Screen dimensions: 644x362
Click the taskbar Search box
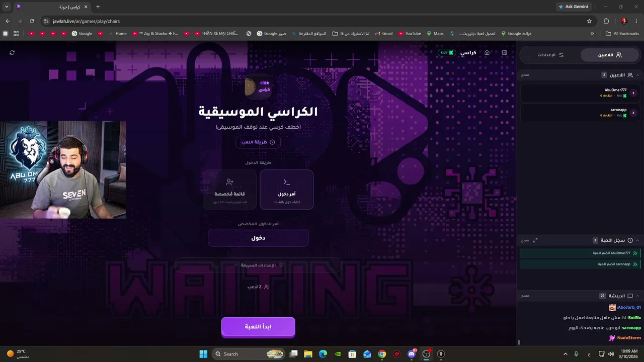[x=249, y=354]
